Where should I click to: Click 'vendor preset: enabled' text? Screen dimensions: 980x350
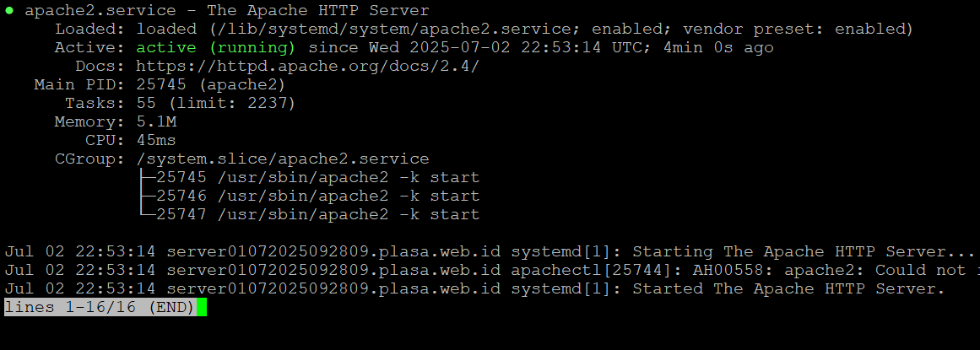(x=799, y=29)
